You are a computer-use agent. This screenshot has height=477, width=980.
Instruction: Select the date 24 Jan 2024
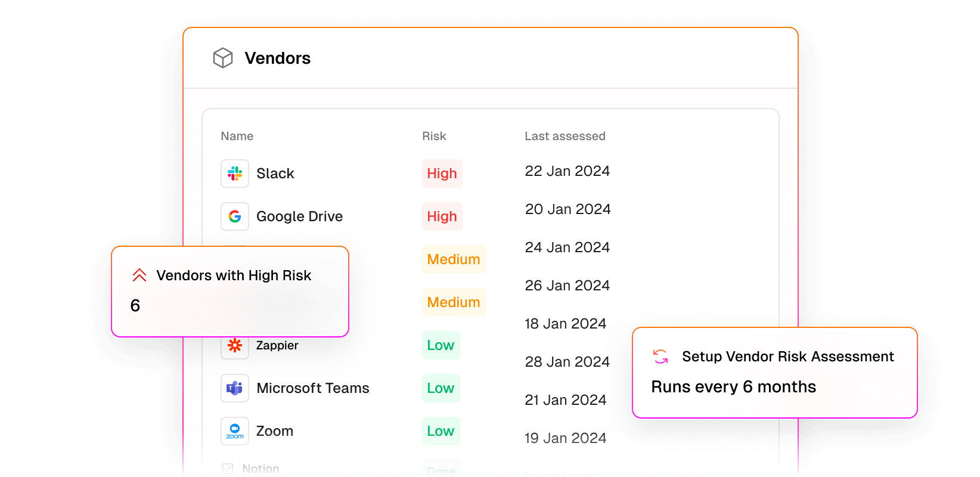567,247
